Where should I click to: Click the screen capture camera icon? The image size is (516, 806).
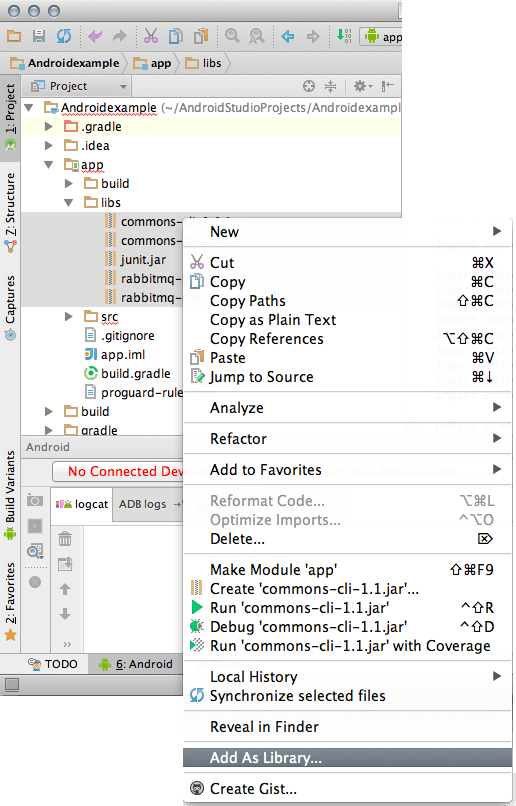click(35, 500)
